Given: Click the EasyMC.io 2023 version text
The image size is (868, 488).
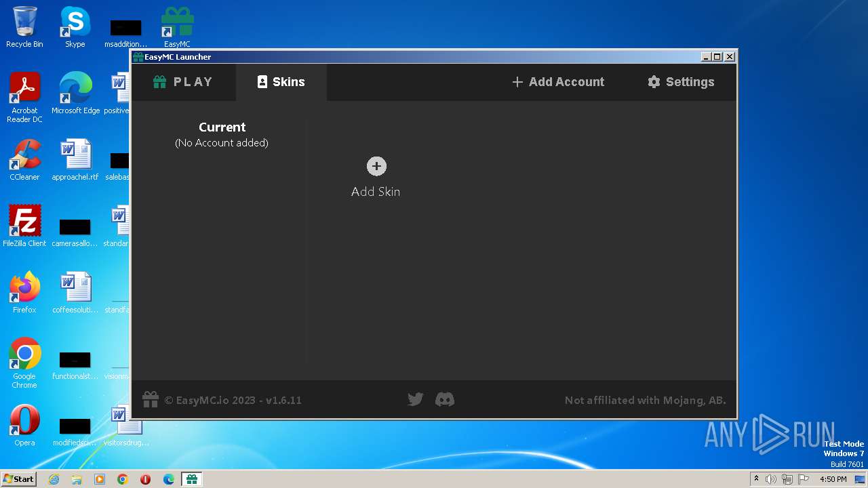Looking at the screenshot, I should (233, 401).
